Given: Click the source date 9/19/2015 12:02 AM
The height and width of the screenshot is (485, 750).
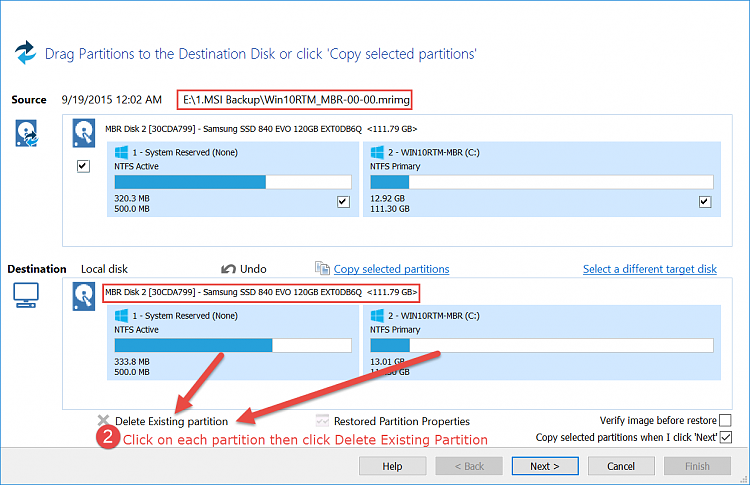Looking at the screenshot, I should point(111,100).
